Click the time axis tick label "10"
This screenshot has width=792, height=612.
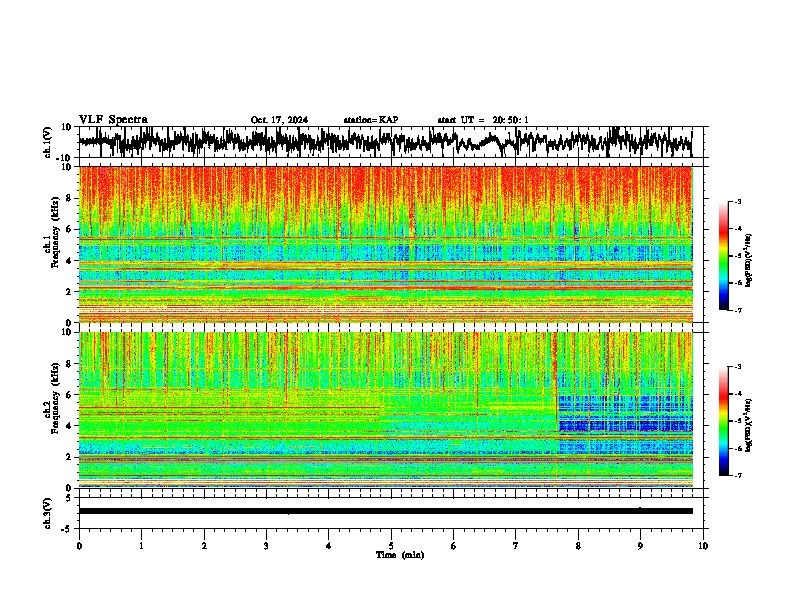(703, 546)
